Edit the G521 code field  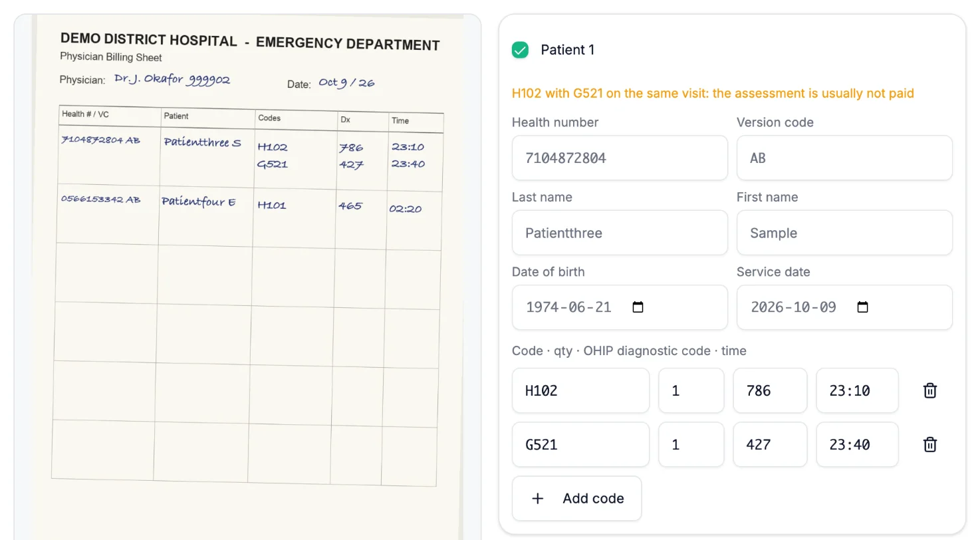[x=580, y=444]
